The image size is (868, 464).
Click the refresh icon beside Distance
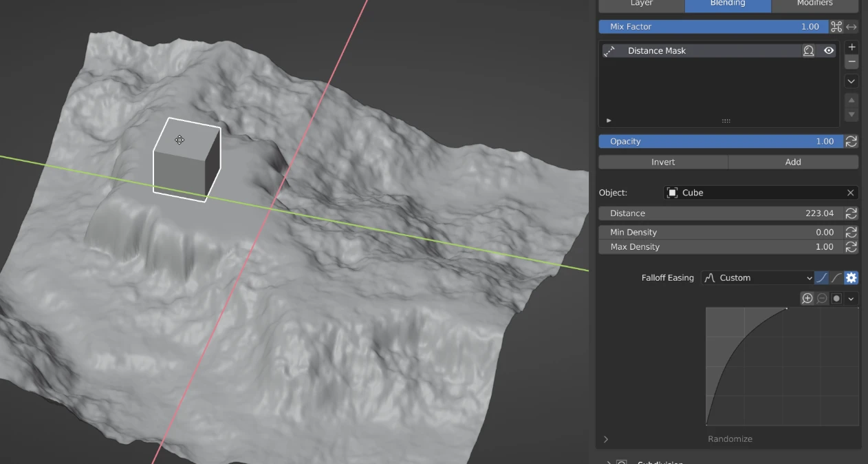tap(851, 213)
